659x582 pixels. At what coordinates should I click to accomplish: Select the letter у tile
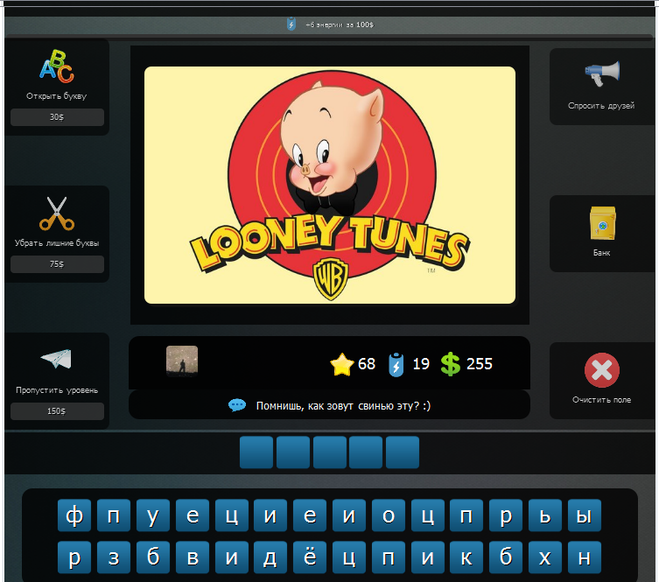tap(153, 516)
